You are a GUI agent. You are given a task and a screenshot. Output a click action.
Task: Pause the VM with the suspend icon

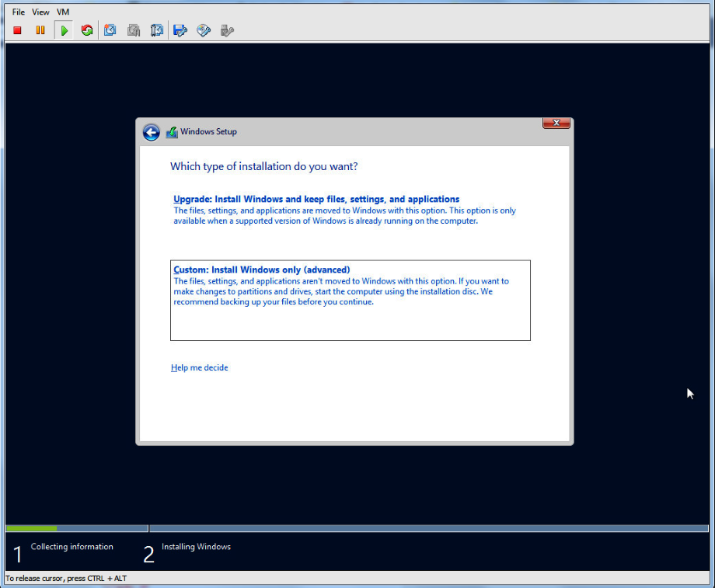pyautogui.click(x=40, y=30)
